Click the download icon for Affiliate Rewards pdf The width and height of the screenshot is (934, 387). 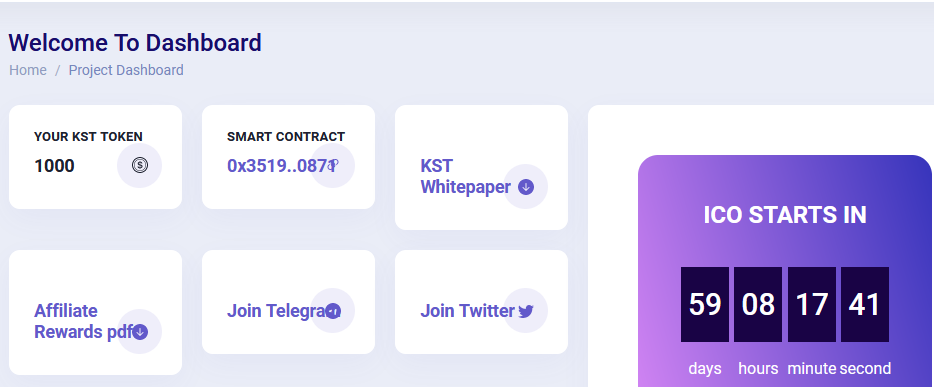(140, 332)
